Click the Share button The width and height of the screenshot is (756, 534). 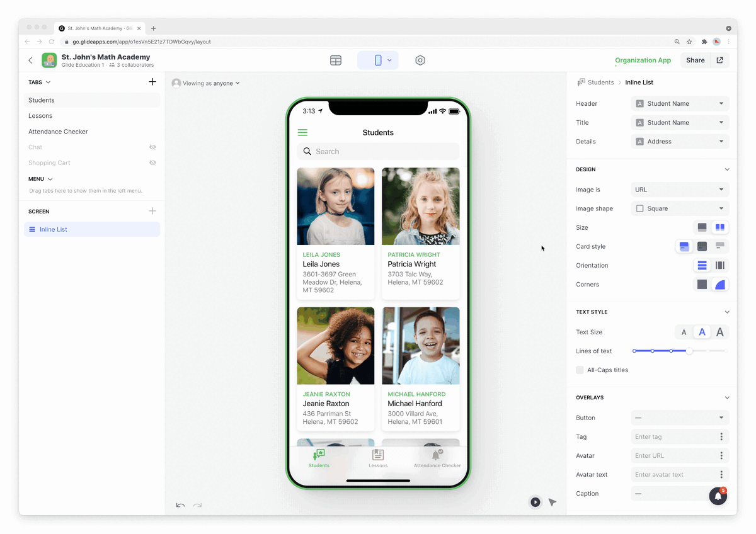[x=696, y=60]
